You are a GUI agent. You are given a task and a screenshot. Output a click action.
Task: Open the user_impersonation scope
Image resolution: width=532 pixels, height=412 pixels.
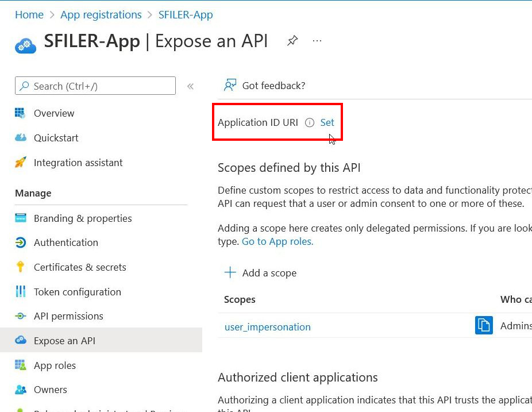267,327
